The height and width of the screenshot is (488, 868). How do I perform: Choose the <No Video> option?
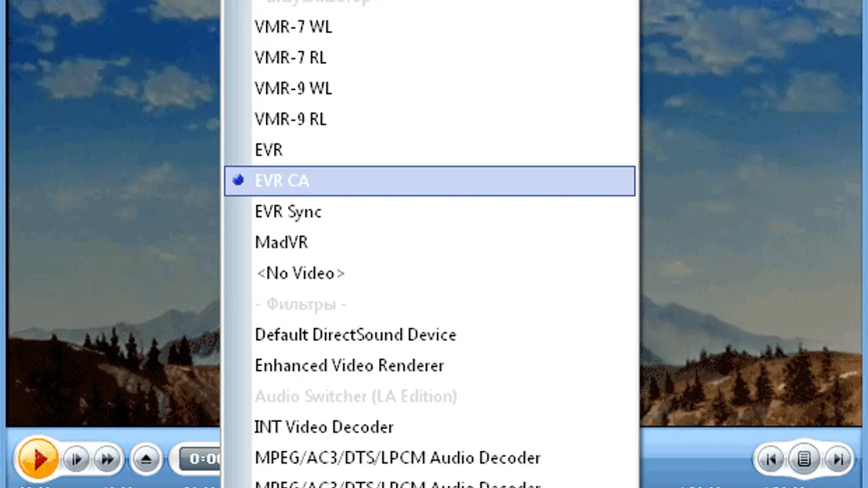tap(300, 273)
